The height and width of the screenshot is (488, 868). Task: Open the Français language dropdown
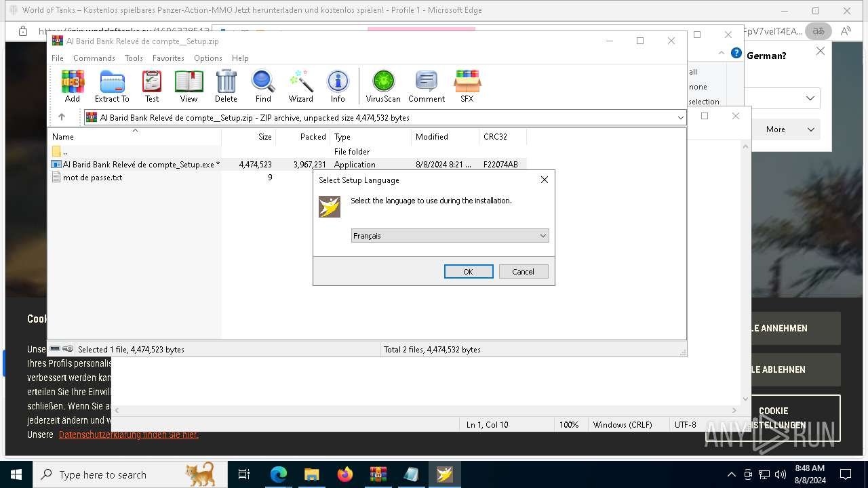450,236
